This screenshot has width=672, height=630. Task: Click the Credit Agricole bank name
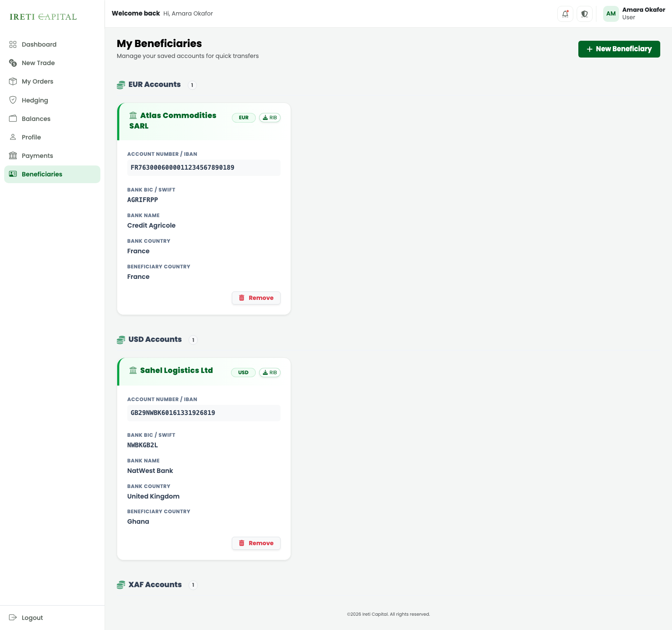tap(152, 226)
